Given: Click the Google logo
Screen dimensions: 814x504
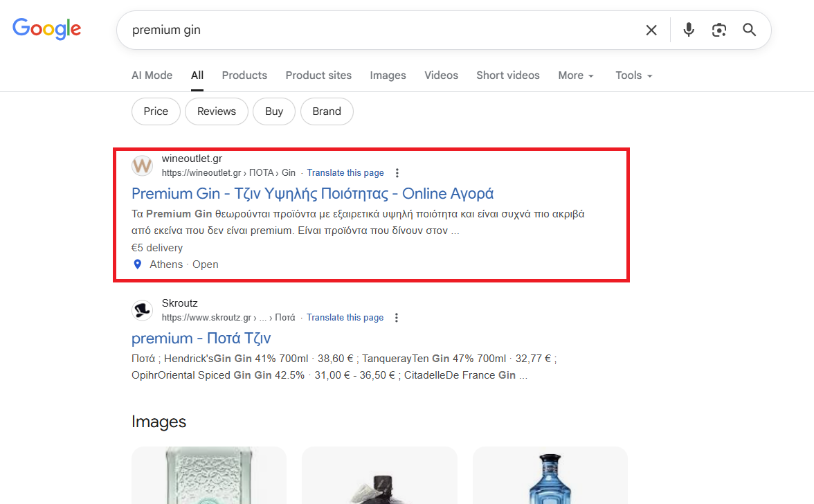Looking at the screenshot, I should (47, 28).
